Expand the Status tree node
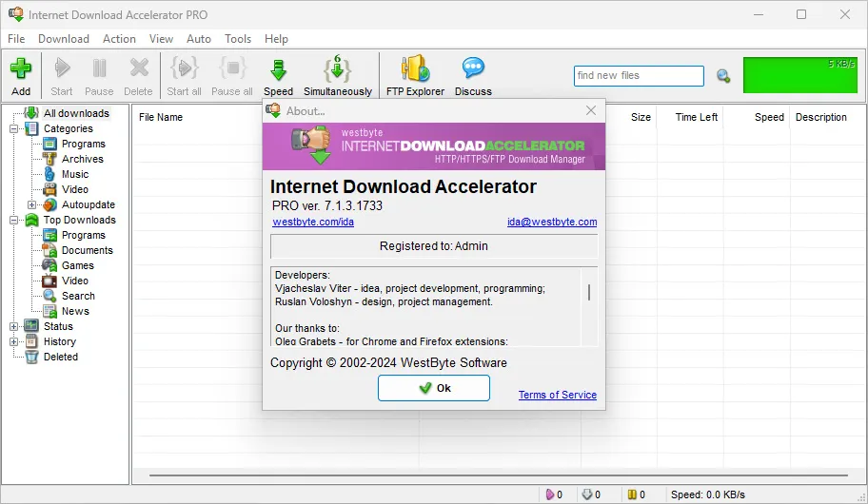 click(14, 326)
